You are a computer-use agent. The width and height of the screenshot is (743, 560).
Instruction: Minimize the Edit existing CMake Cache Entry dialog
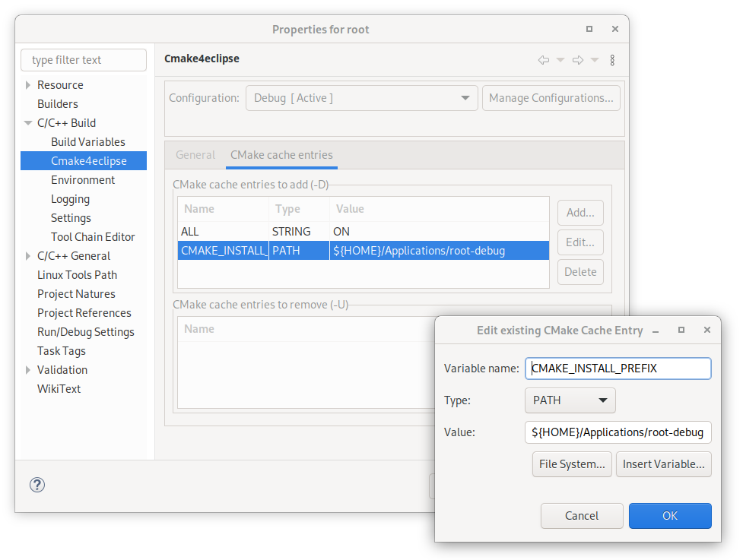656,331
